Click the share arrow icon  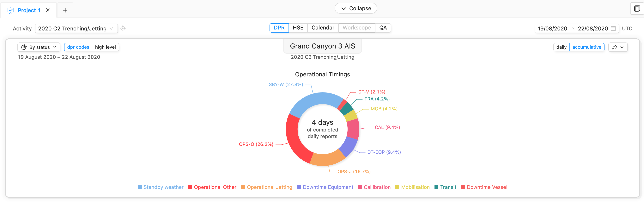pyautogui.click(x=615, y=47)
